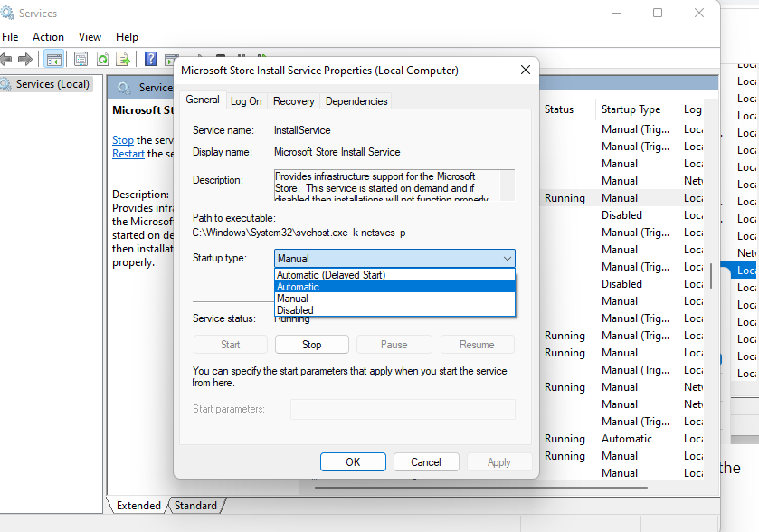Go back using the toolbar Back arrow
This screenshot has width=759, height=532.
(5, 60)
